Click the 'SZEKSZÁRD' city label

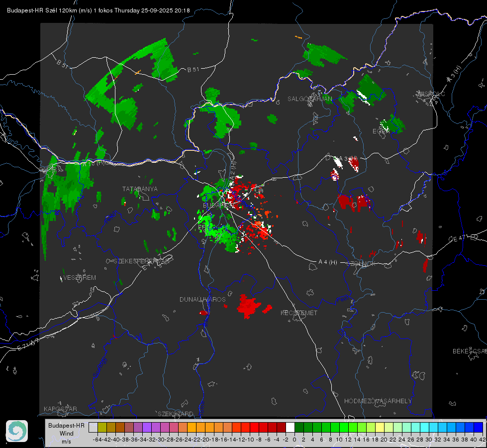click(176, 414)
